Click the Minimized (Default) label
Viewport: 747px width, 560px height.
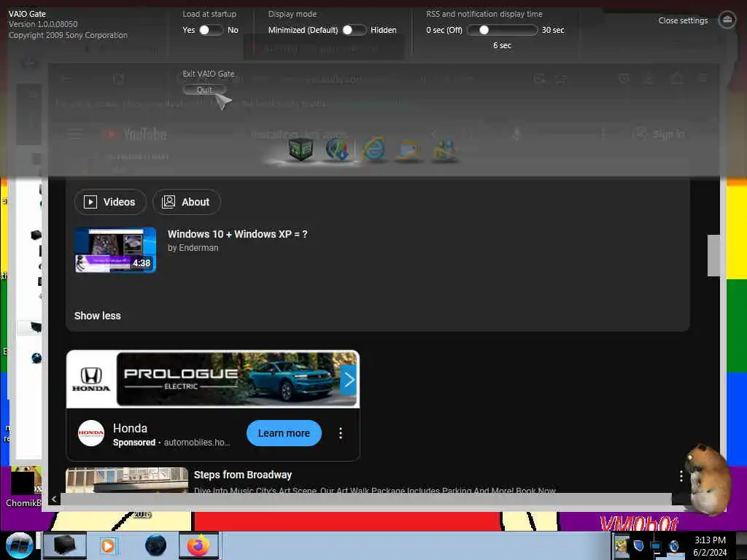click(303, 30)
